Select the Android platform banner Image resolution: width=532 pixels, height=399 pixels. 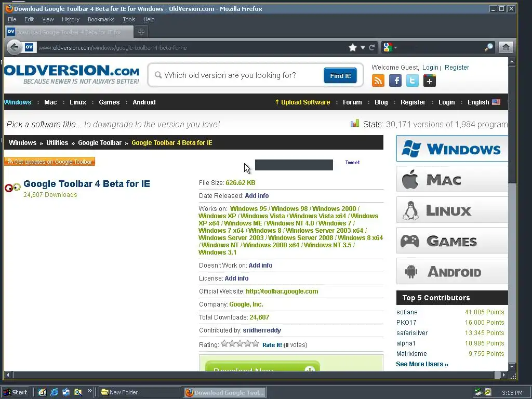coord(452,271)
